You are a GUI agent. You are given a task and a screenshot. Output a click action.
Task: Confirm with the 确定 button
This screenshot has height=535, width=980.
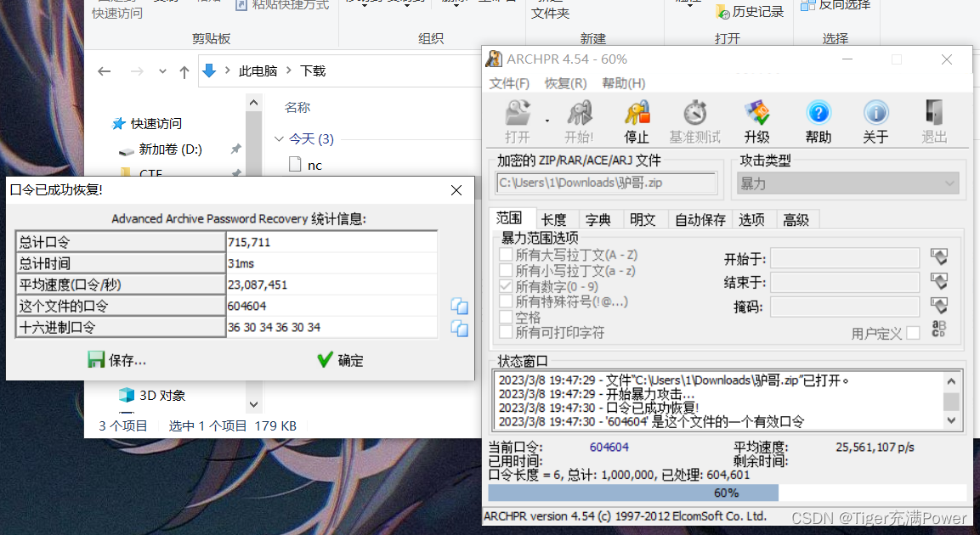coord(340,359)
